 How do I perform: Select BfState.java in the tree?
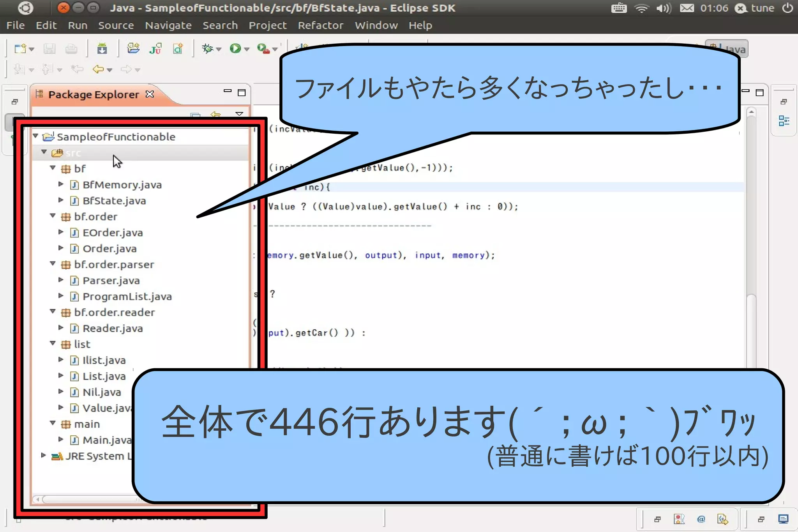[x=114, y=201]
